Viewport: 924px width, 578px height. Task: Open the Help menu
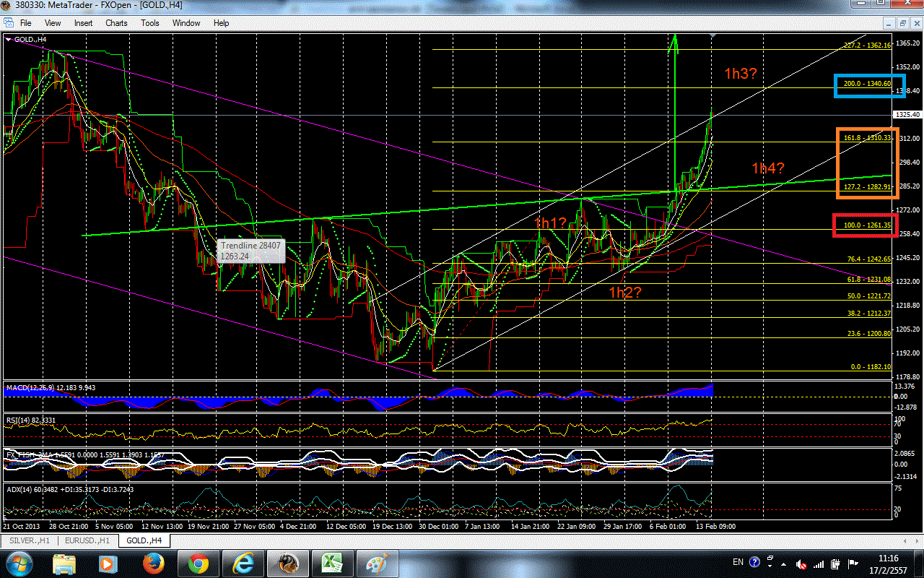coord(221,23)
